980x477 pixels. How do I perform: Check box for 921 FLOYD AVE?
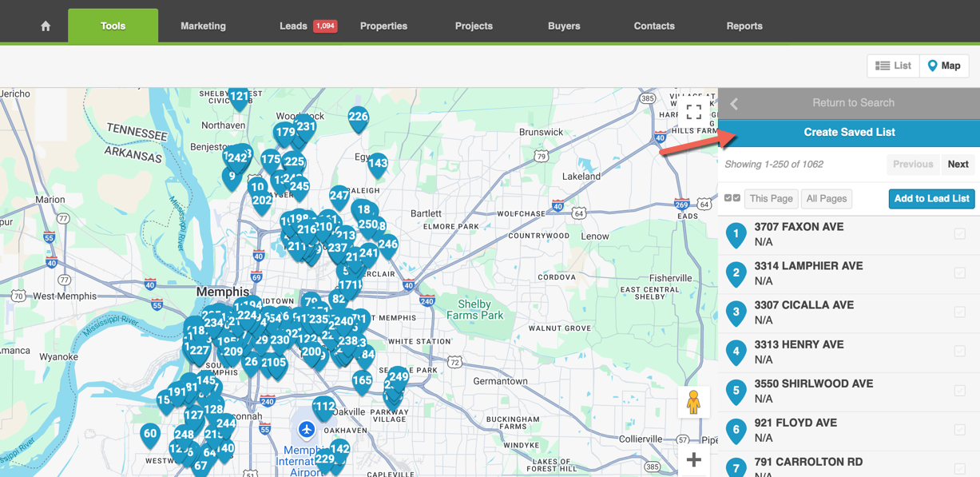pyautogui.click(x=959, y=430)
